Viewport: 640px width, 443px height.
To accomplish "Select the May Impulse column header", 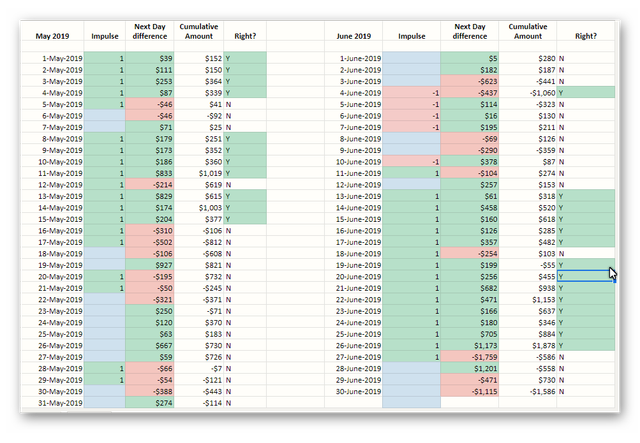I will pyautogui.click(x=104, y=31).
